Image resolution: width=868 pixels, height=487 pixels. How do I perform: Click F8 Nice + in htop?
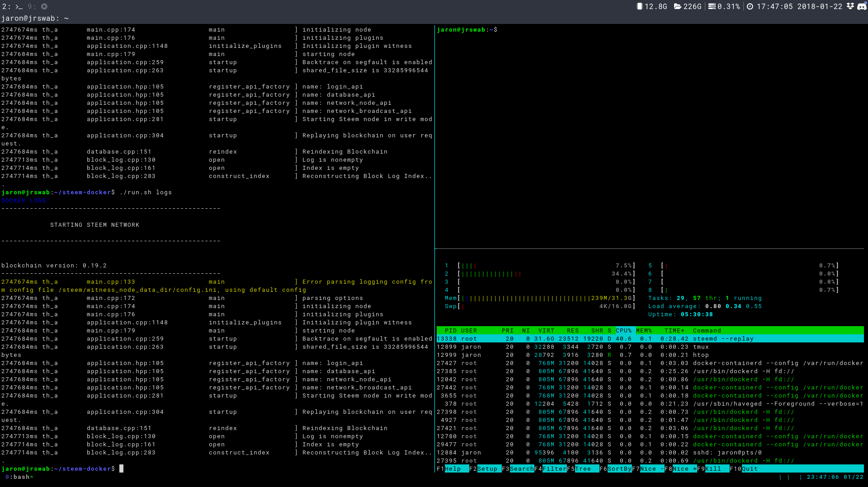click(680, 468)
